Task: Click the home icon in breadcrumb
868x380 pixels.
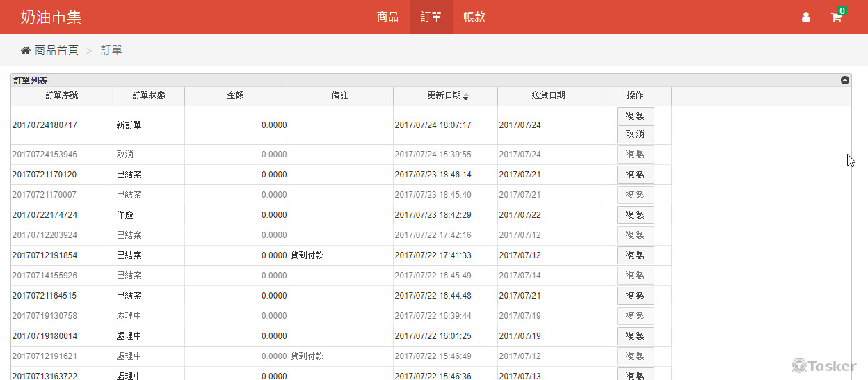Action: coord(26,51)
